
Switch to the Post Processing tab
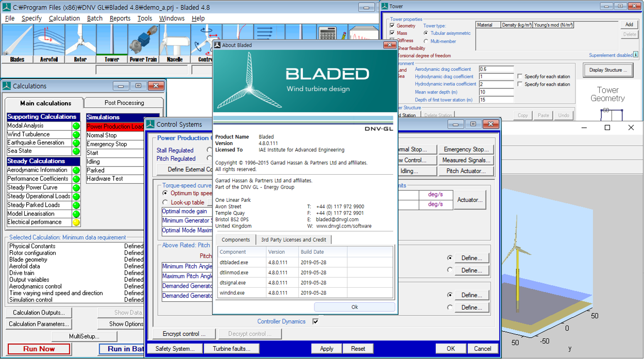tap(124, 103)
